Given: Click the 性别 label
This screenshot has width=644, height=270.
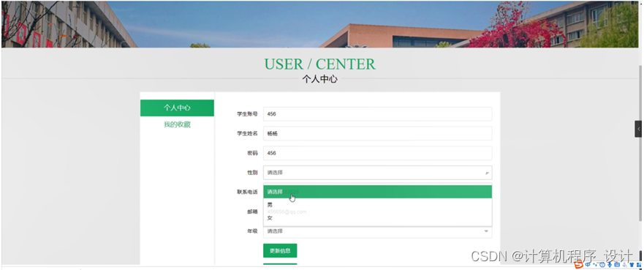Looking at the screenshot, I should pos(252,173).
